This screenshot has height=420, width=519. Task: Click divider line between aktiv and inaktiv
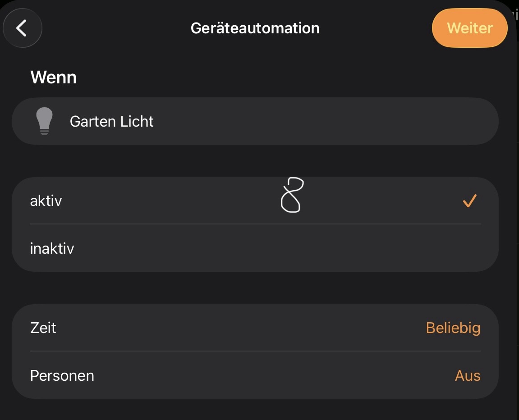click(x=255, y=224)
